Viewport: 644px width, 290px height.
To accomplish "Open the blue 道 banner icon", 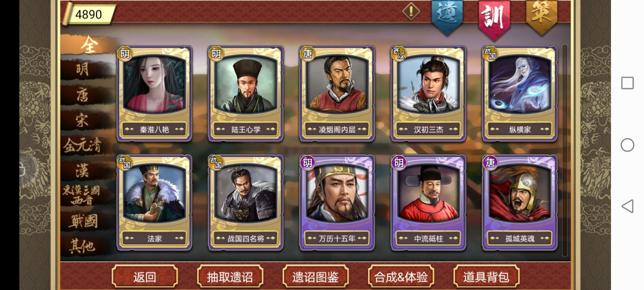I will tap(447, 16).
